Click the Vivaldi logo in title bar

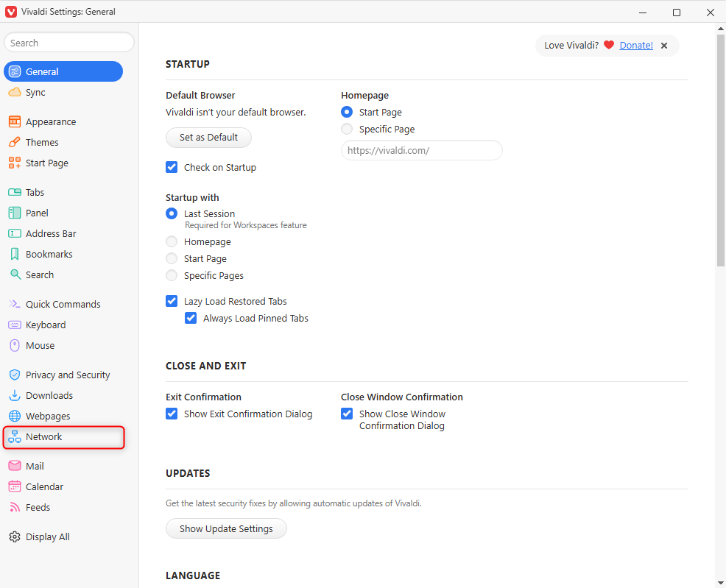click(11, 12)
